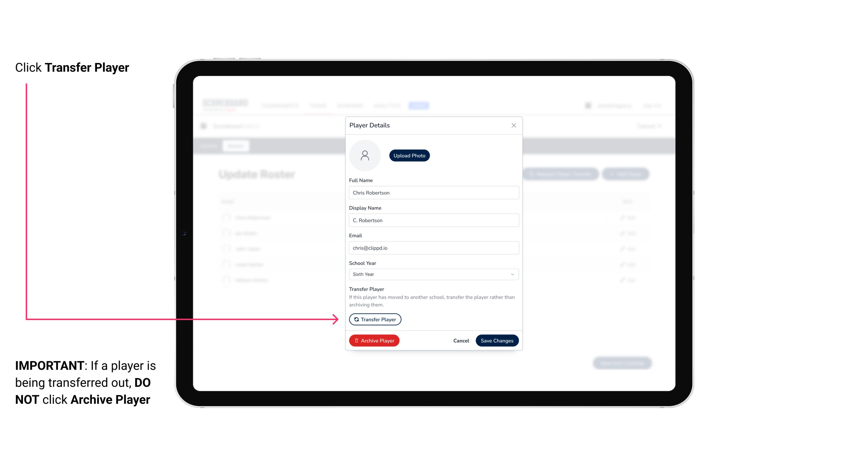Viewport: 868px width, 467px height.
Task: Click the close X icon on dialog
Action: point(514,125)
